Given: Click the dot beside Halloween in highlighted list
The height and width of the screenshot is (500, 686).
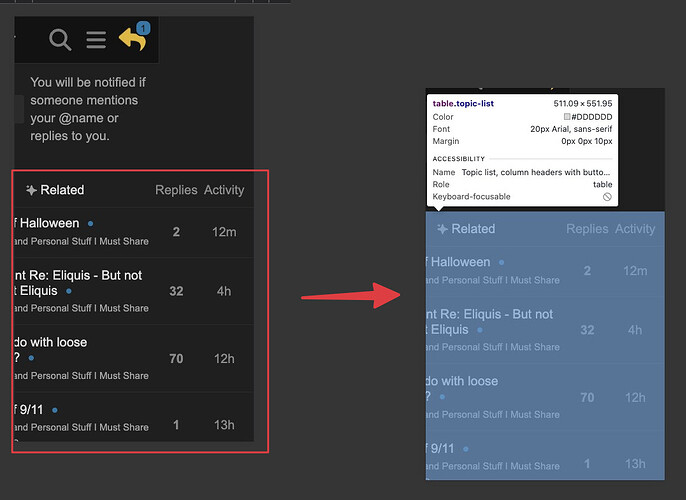Looking at the screenshot, I should point(501,262).
